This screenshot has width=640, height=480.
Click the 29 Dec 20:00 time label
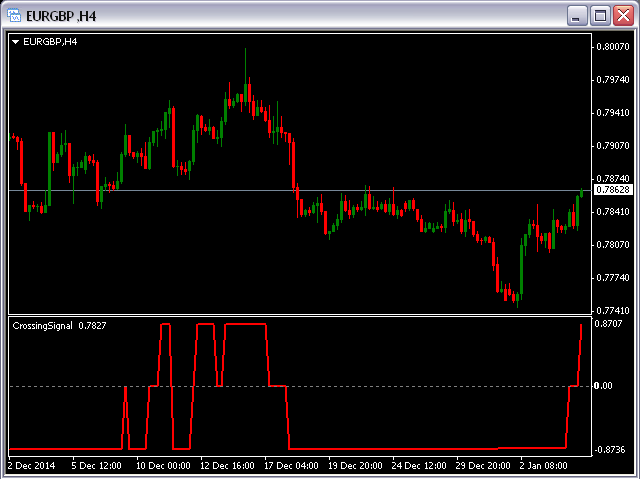point(483,466)
